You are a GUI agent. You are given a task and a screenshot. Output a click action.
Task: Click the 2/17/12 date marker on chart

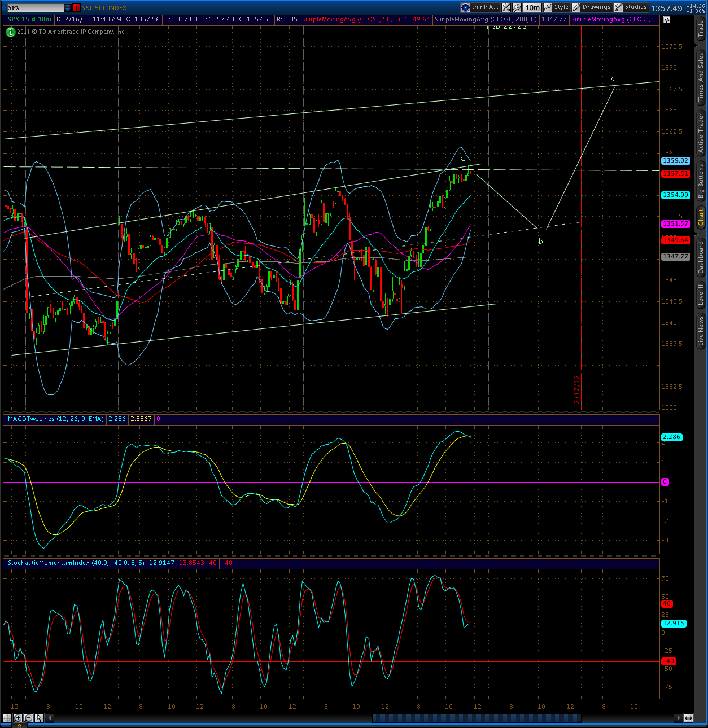click(577, 389)
